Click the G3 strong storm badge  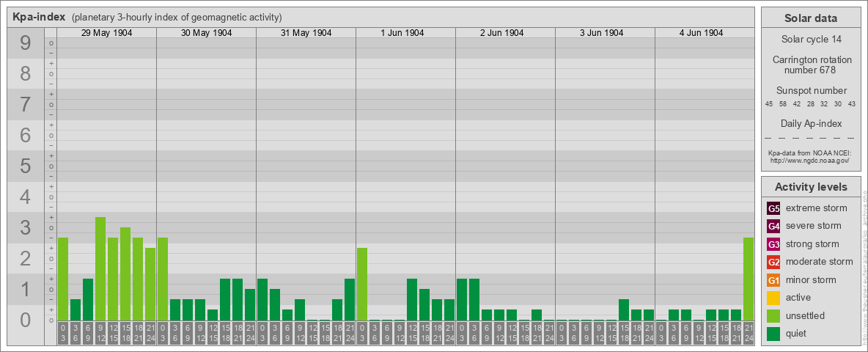point(774,244)
